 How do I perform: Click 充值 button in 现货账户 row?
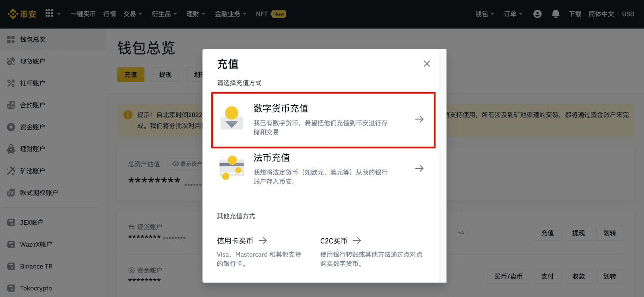[x=547, y=233]
